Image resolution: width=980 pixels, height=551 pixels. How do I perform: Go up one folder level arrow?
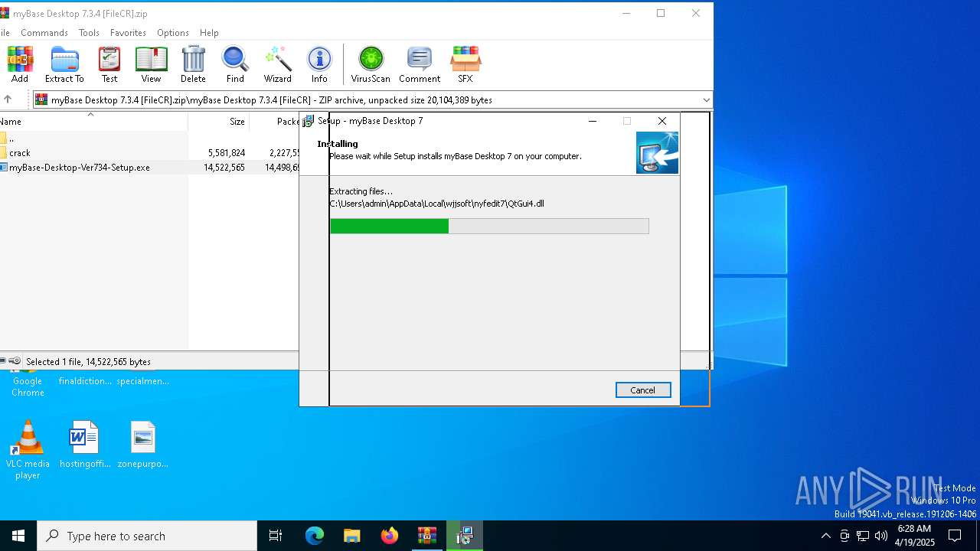click(8, 99)
